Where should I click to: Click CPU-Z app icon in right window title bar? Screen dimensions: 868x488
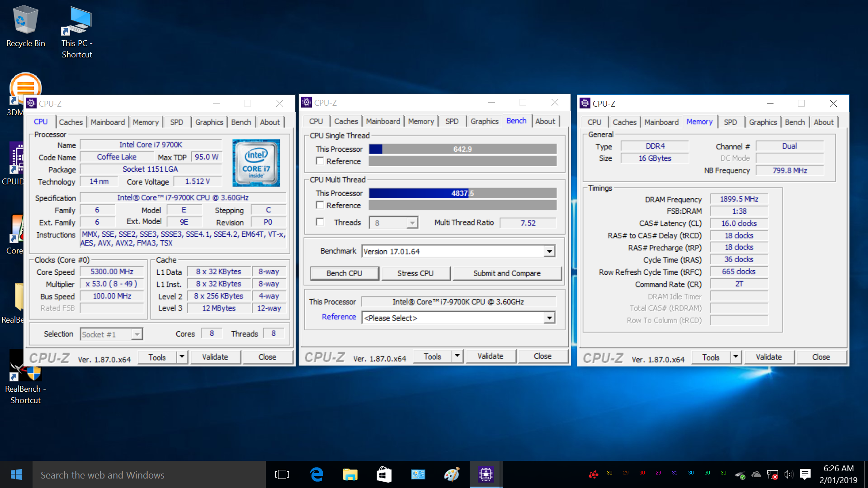click(x=585, y=103)
